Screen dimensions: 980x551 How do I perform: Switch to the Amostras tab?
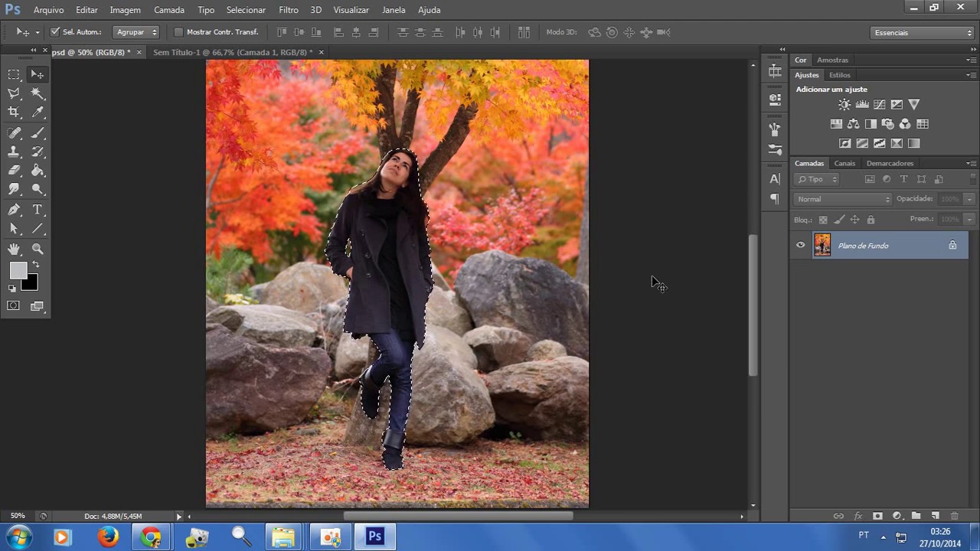832,60
